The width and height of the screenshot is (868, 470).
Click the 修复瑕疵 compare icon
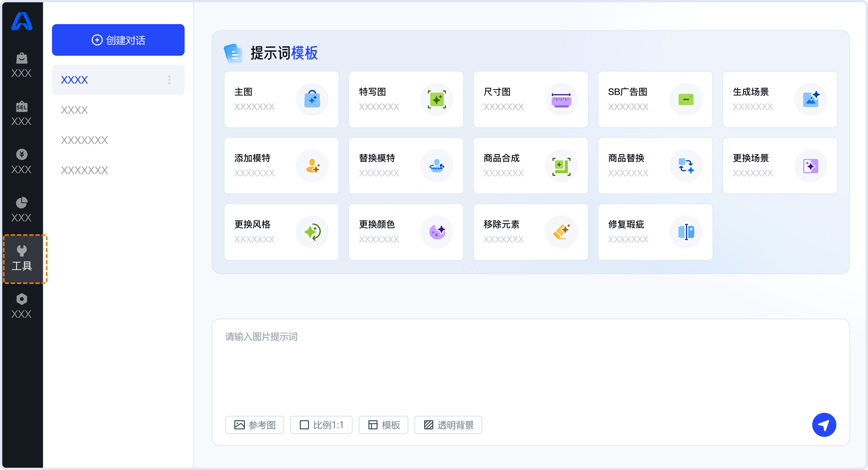pyautogui.click(x=686, y=232)
